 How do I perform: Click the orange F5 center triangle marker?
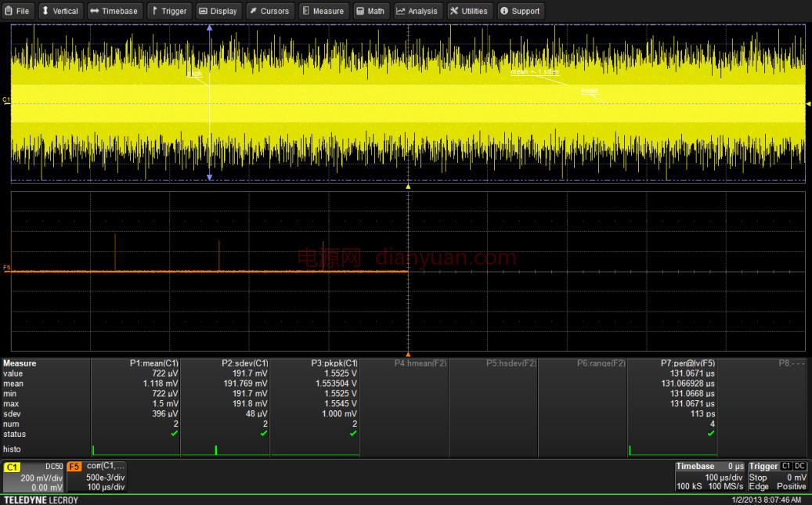tap(408, 355)
